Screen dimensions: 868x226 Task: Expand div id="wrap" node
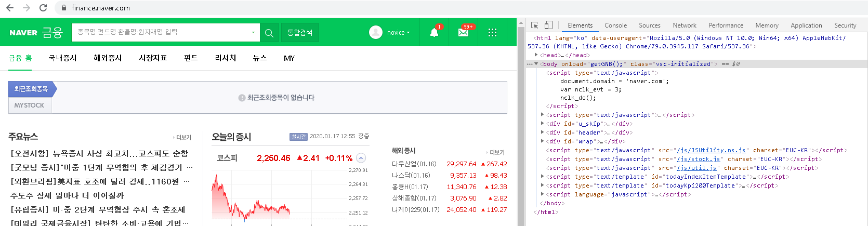[x=543, y=141]
